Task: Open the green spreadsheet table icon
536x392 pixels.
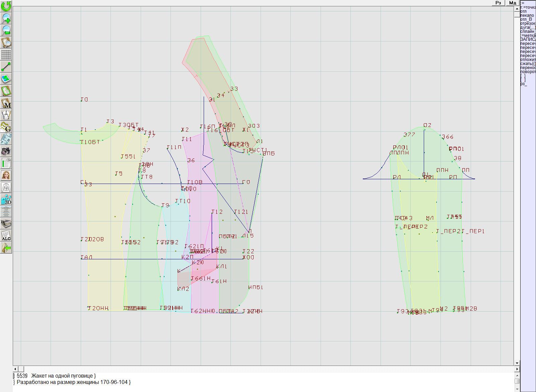Action: tap(6, 164)
